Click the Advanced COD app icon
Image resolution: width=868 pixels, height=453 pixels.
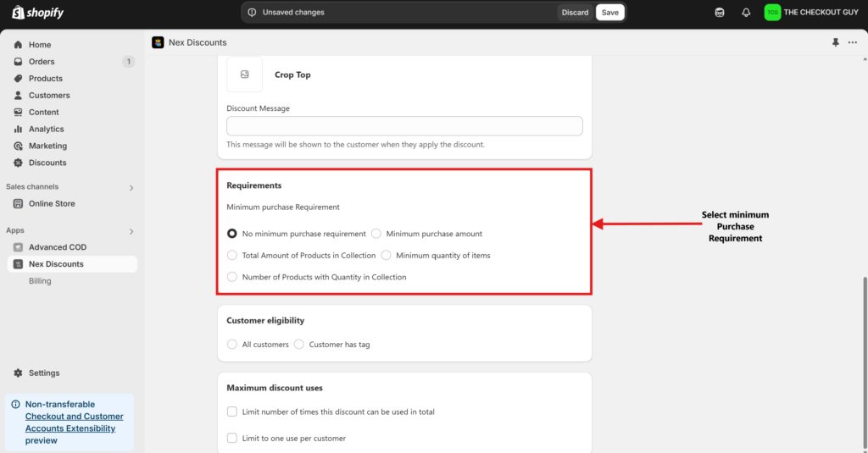(x=19, y=247)
